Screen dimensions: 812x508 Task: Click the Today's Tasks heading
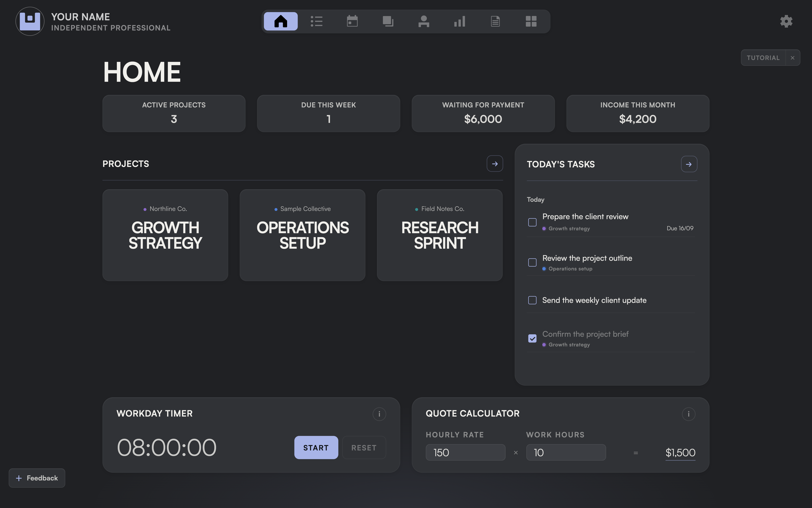pyautogui.click(x=561, y=164)
